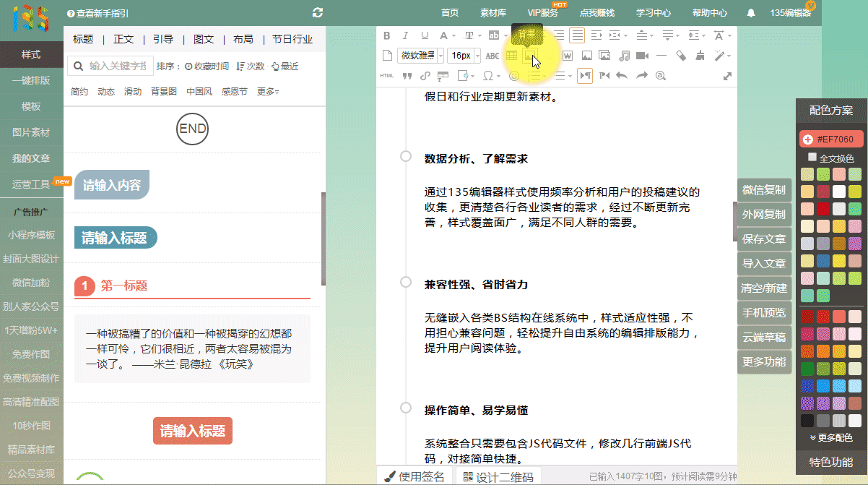Enable the 全文换色 checkbox
The width and height of the screenshot is (868, 485).
pyautogui.click(x=812, y=158)
